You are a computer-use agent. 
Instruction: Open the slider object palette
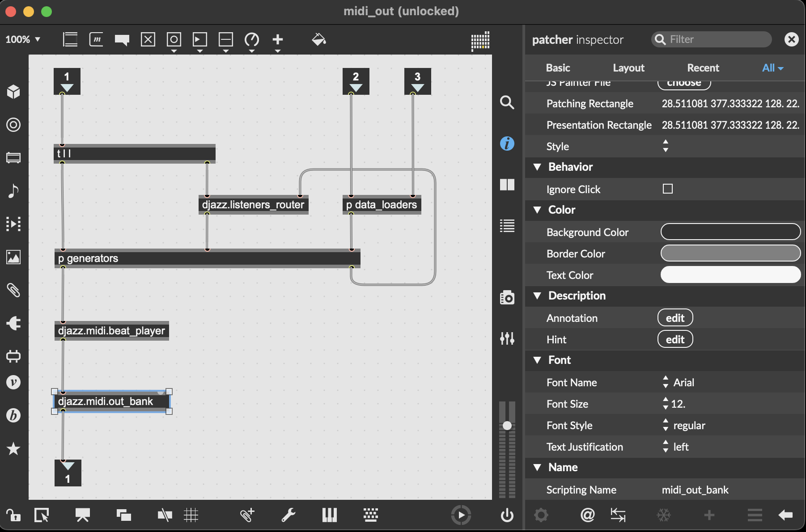(226, 41)
